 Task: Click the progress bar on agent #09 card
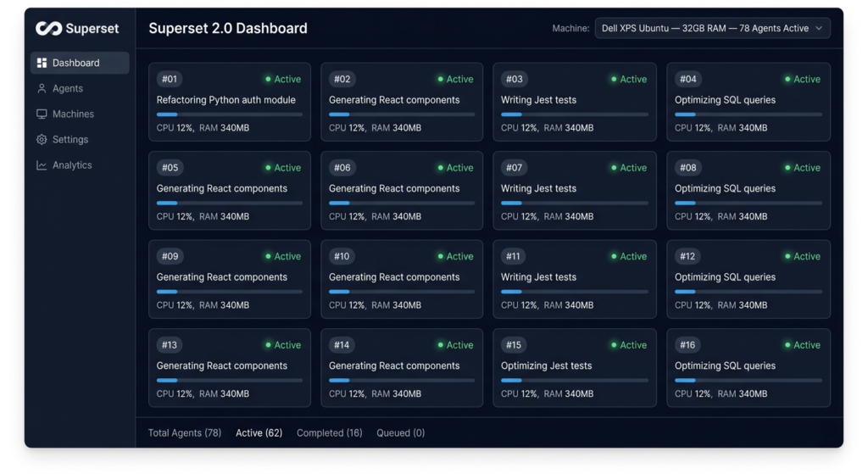pos(230,292)
